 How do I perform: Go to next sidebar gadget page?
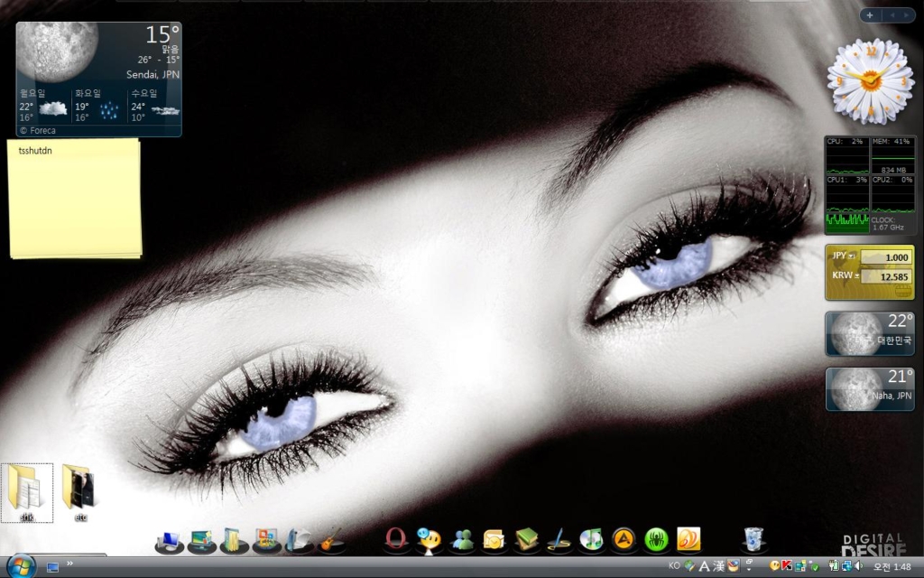point(906,15)
